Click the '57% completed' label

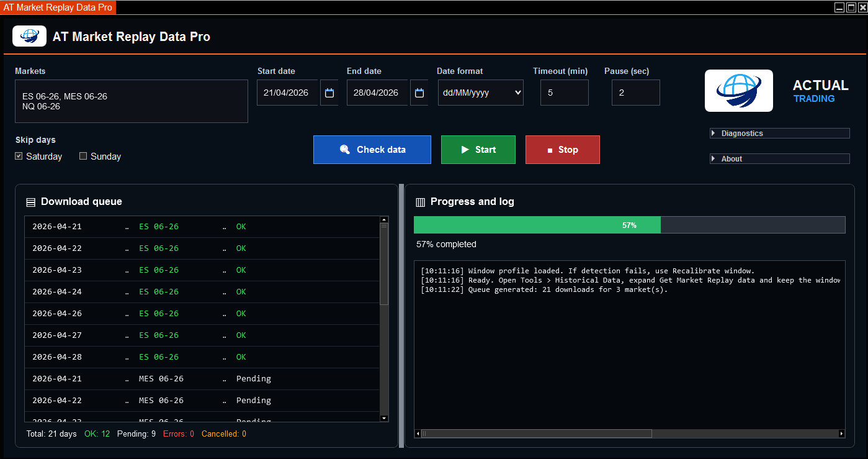(446, 244)
